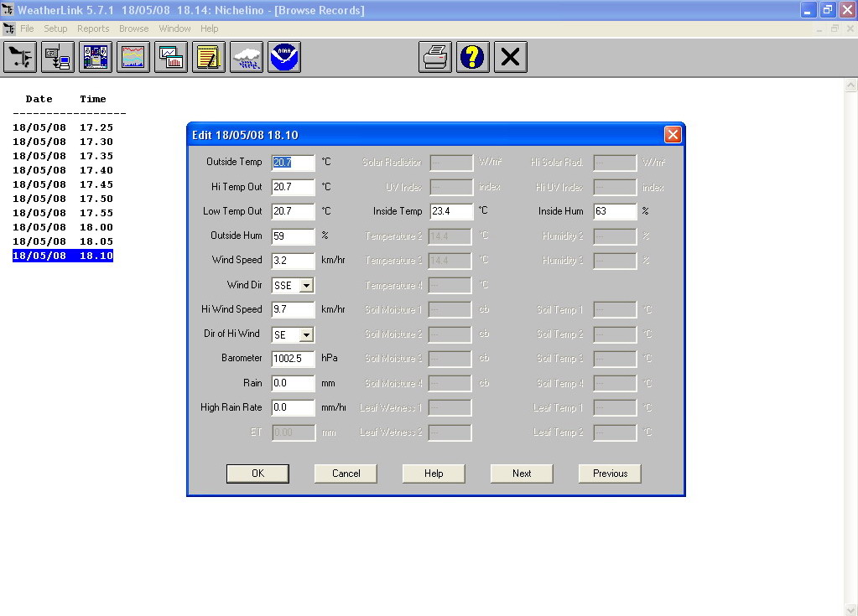Click the Hi Wind Speed field
Screen dimensions: 858x616
pyautogui.click(x=294, y=309)
